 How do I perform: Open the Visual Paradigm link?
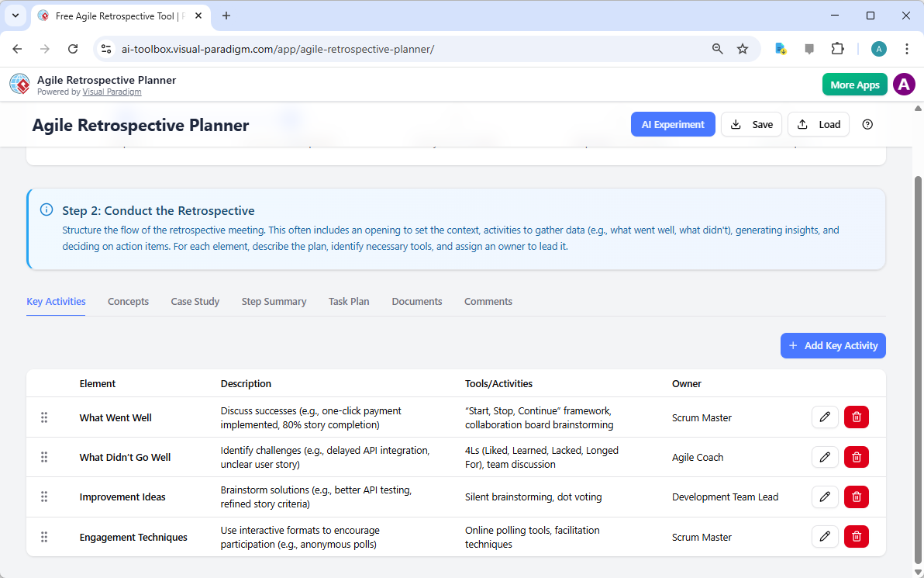click(x=112, y=91)
